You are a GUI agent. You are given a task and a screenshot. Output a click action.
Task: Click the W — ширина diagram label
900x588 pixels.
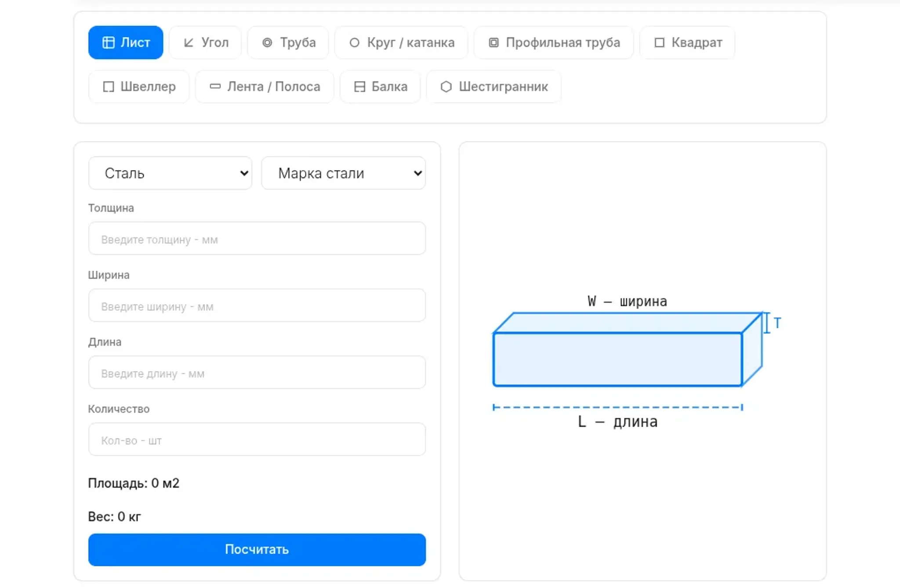(627, 301)
